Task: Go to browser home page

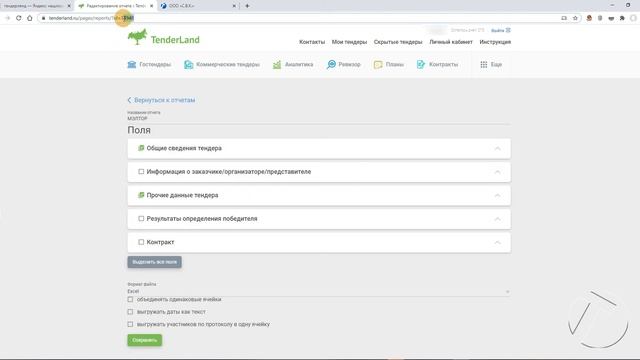Action: [30, 18]
